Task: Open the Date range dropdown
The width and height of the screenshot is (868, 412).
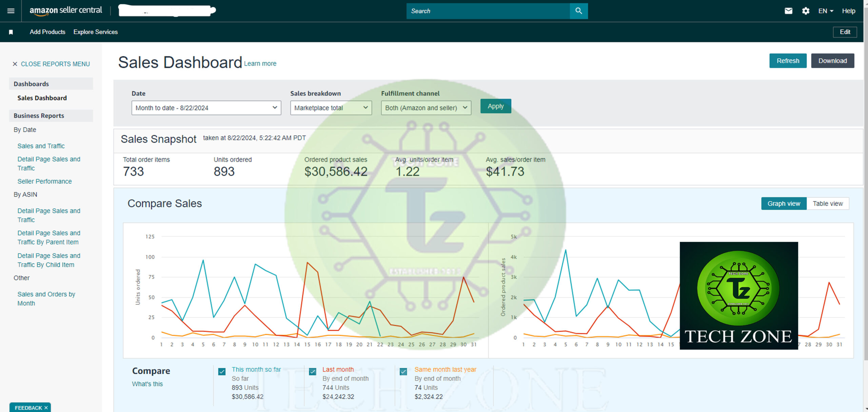Action: (206, 108)
